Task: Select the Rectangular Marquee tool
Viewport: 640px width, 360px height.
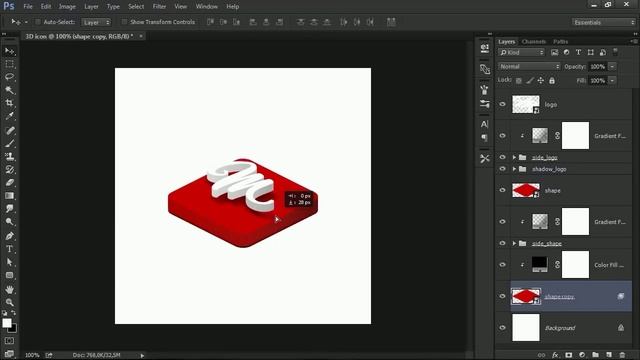Action: 9,64
